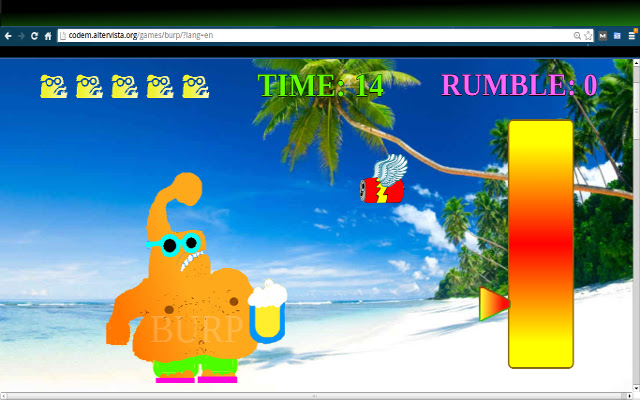Bookmark the page with the star icon
The width and height of the screenshot is (640, 400).
(x=588, y=36)
